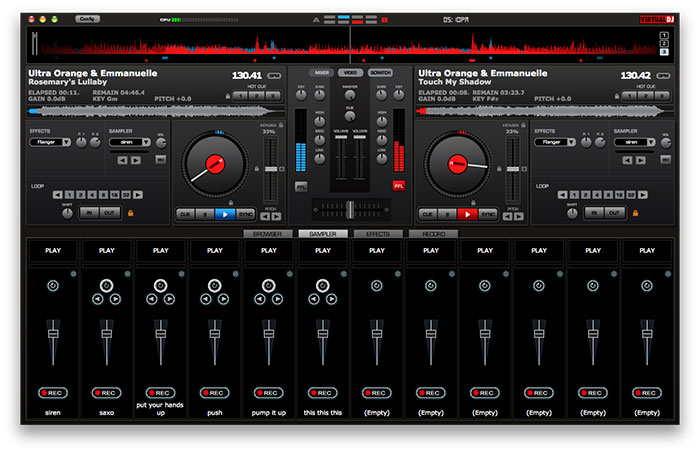Switch to the Browser tab
Viewport: 700px width, 453px height.
pyautogui.click(x=268, y=233)
